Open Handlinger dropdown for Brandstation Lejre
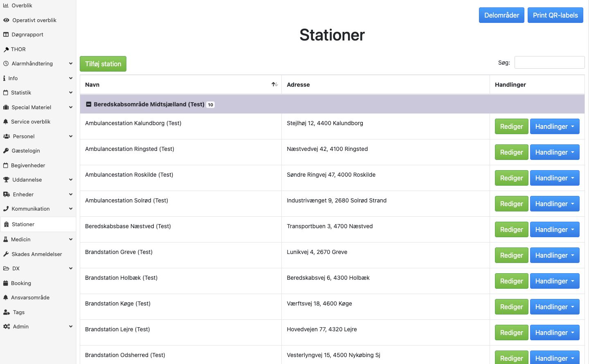 coord(555,333)
